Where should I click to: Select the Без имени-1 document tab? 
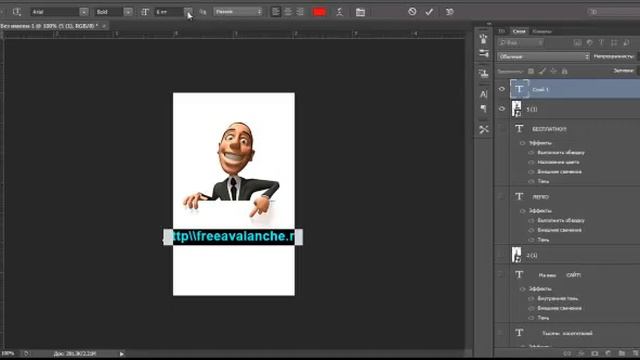click(49, 26)
